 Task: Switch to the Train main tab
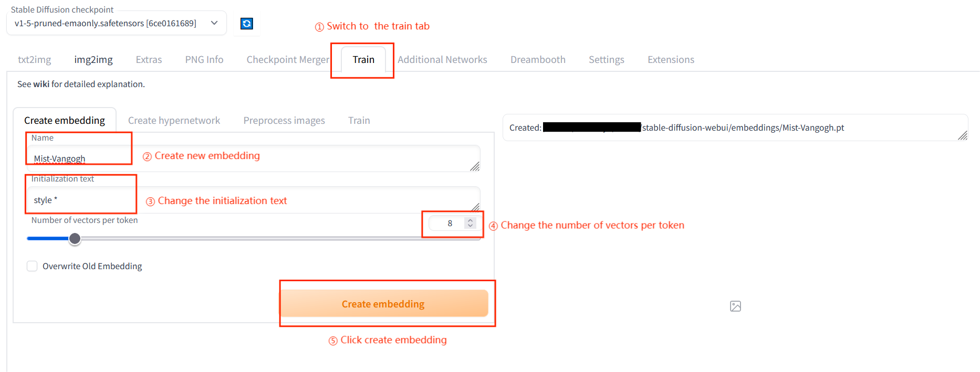click(x=363, y=60)
